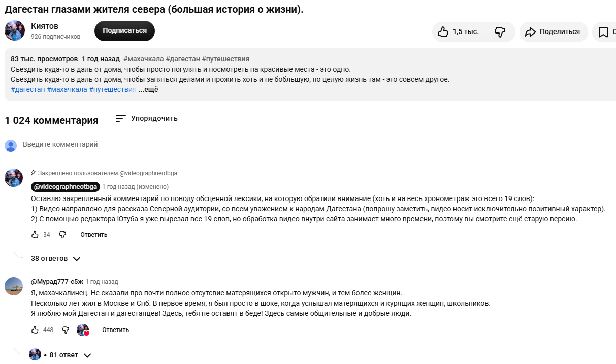Expand description with ...ещё
616x364 pixels.
tap(148, 89)
